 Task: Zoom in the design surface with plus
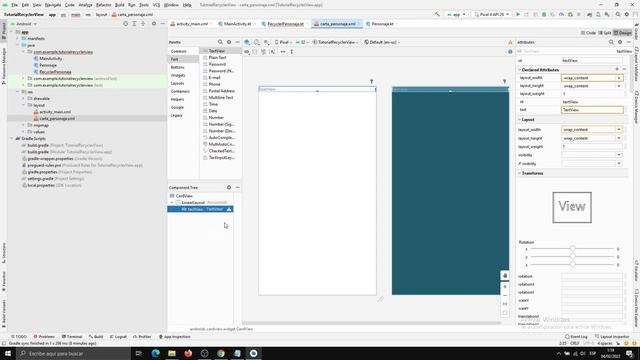click(x=505, y=287)
